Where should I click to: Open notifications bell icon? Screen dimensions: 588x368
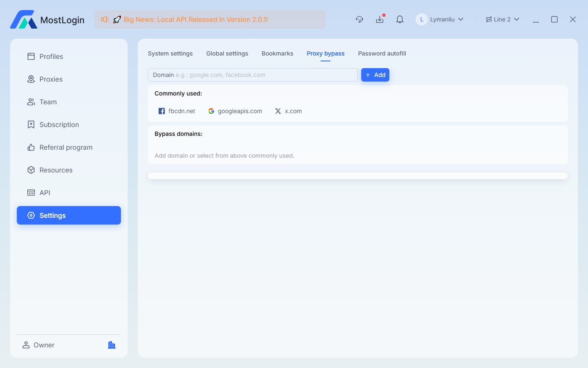[400, 19]
